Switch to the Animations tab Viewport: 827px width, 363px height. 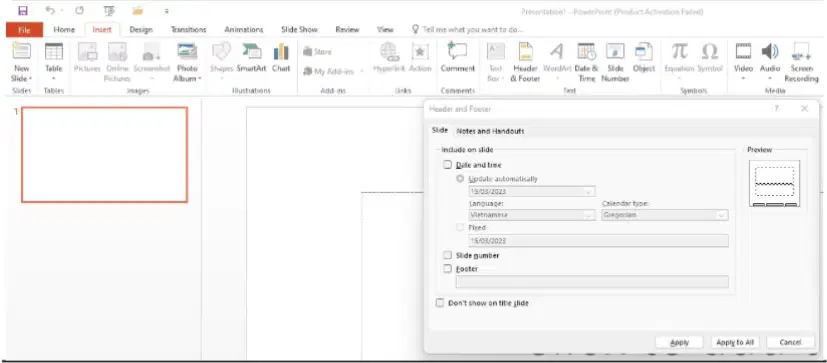click(244, 30)
